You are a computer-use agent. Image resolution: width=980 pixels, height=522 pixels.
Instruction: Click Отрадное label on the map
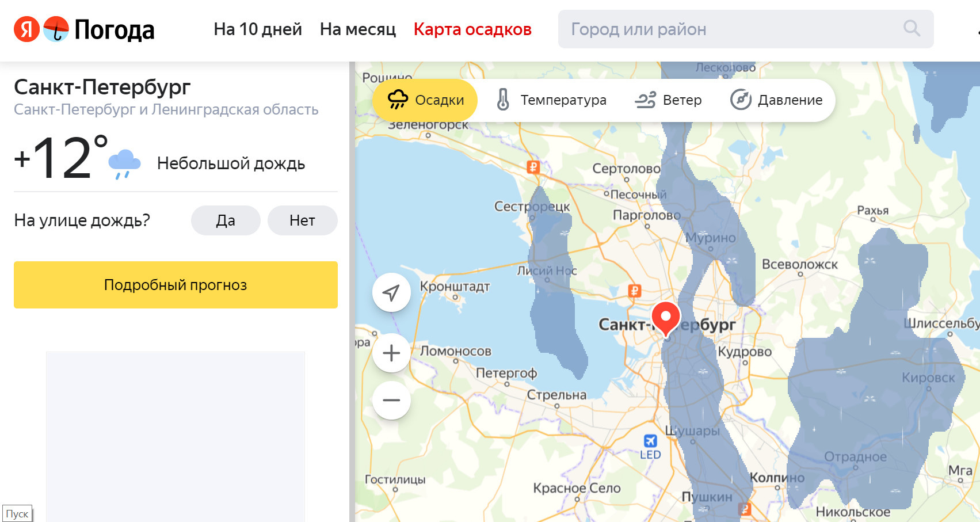coord(855,457)
